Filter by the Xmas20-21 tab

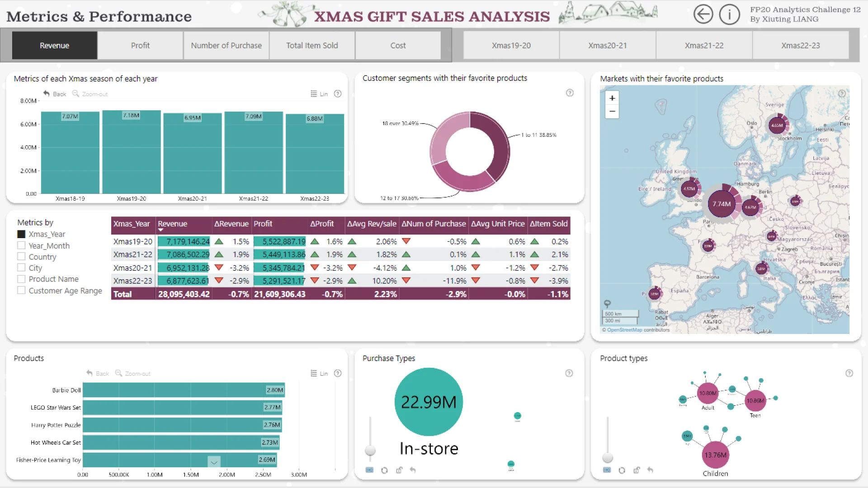608,45
